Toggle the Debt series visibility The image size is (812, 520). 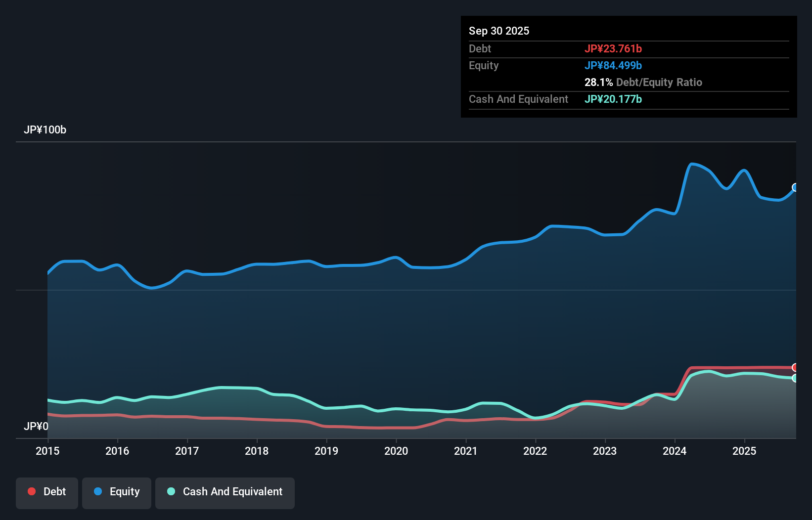pyautogui.click(x=47, y=492)
